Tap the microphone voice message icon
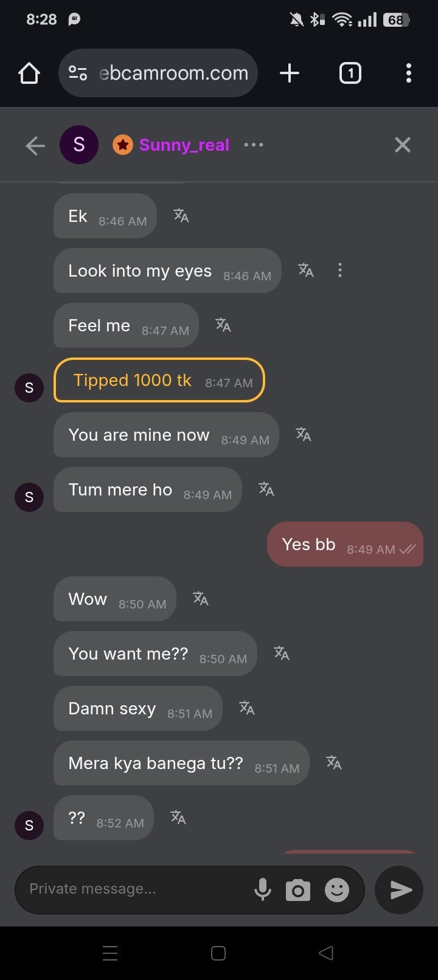This screenshot has height=980, width=438. tap(263, 890)
